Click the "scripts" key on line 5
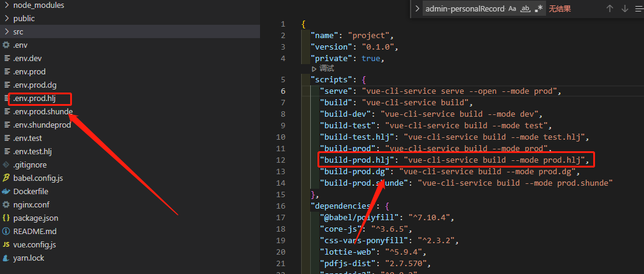This screenshot has height=274, width=644. (x=331, y=80)
